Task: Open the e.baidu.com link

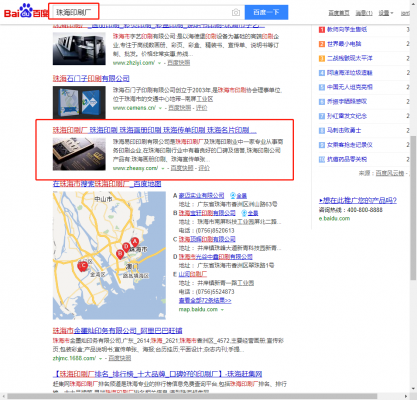Action: [334, 219]
